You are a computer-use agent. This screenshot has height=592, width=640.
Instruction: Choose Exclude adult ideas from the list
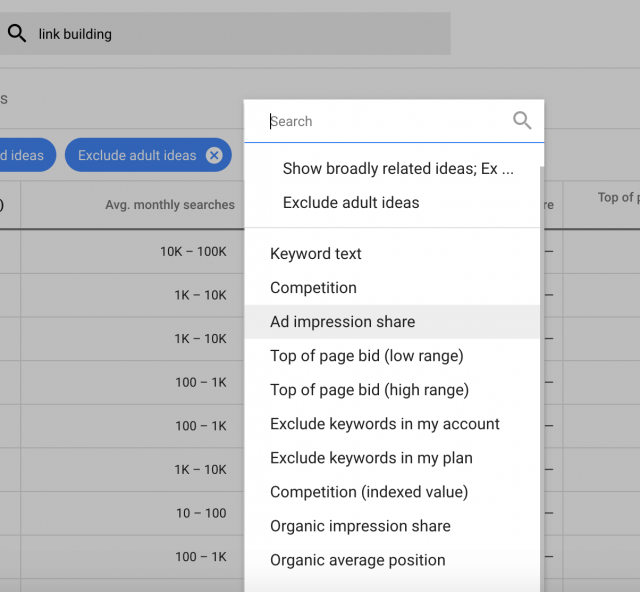pyautogui.click(x=351, y=203)
